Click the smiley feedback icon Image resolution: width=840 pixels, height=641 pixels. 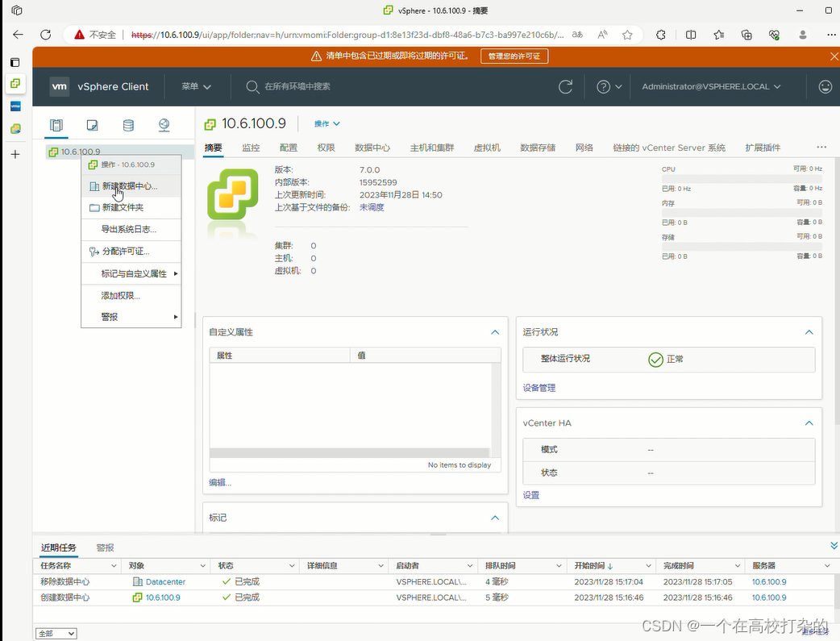point(825,86)
